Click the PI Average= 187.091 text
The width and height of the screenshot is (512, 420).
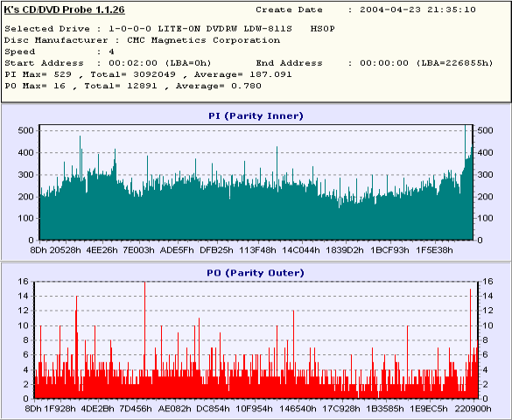click(x=242, y=74)
